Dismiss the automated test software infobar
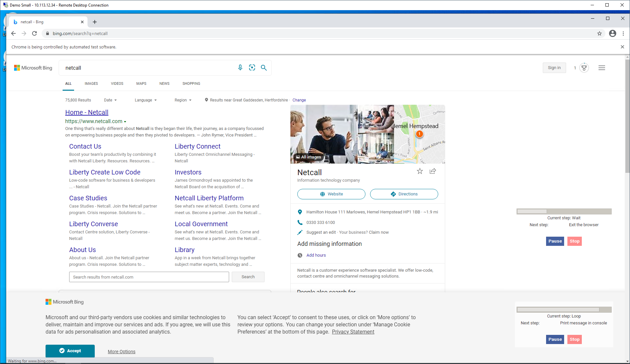Screen dimensions: 630x364 point(622,47)
